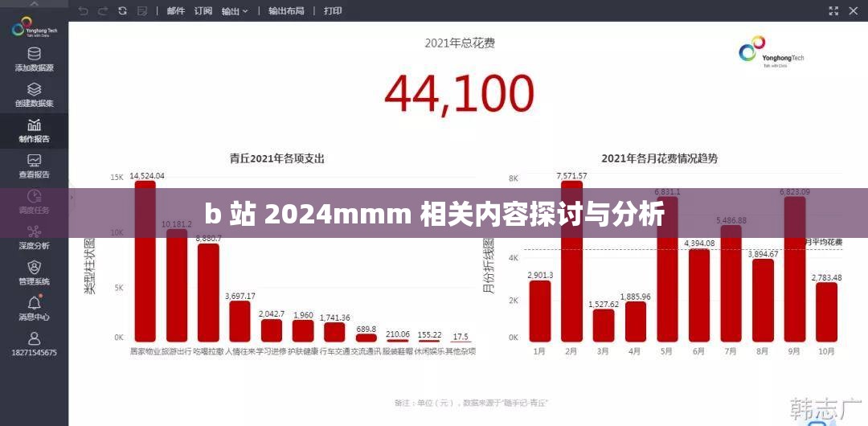Click the save icon in toolbar

(x=141, y=10)
